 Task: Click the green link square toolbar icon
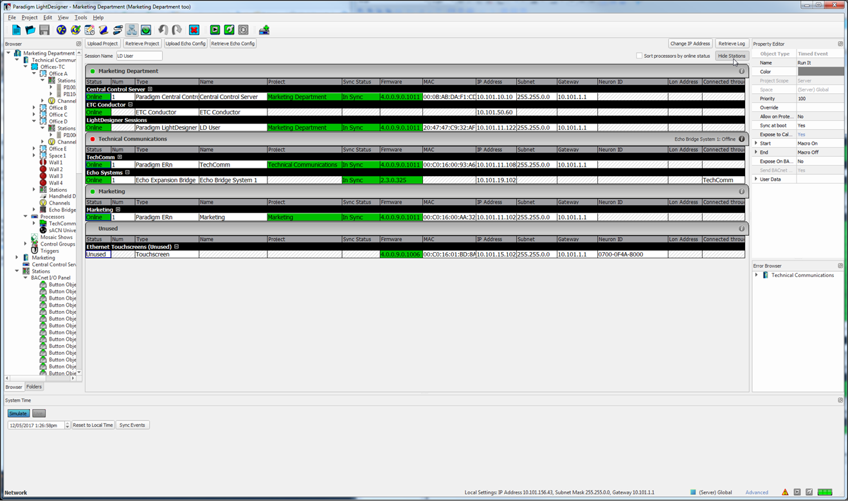229,30
